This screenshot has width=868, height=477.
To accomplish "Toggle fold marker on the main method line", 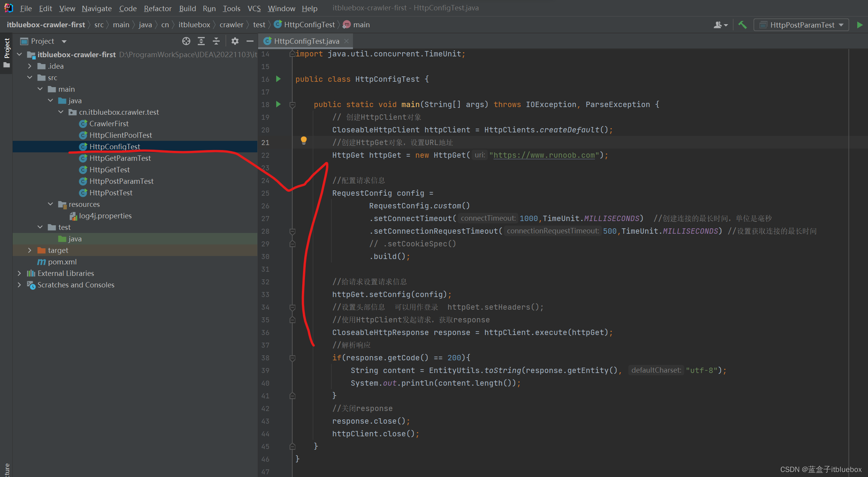I will [x=292, y=104].
